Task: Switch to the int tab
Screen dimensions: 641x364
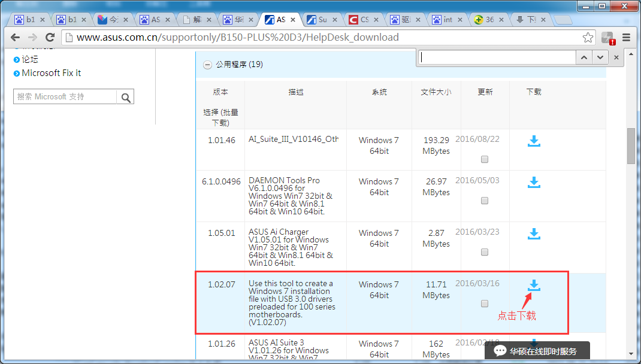Action: [x=448, y=19]
